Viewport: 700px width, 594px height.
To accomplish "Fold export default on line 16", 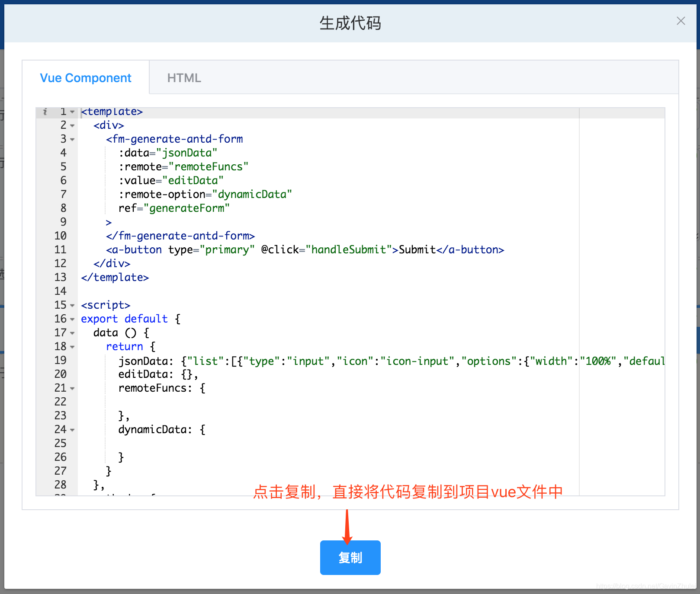I will pos(72,319).
